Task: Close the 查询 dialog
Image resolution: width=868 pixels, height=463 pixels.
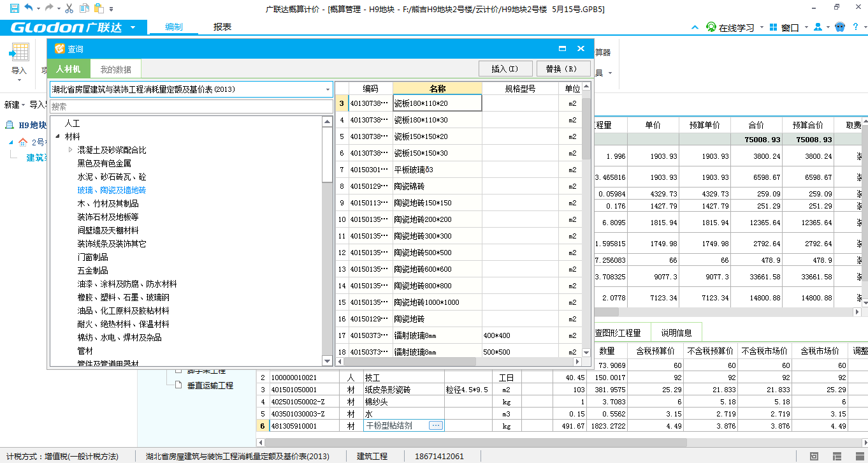Action: tap(581, 48)
